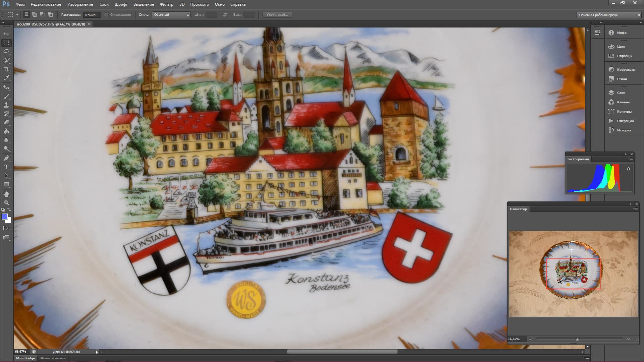Select the Lasso tool
Image resolution: width=644 pixels, height=362 pixels.
(x=6, y=52)
